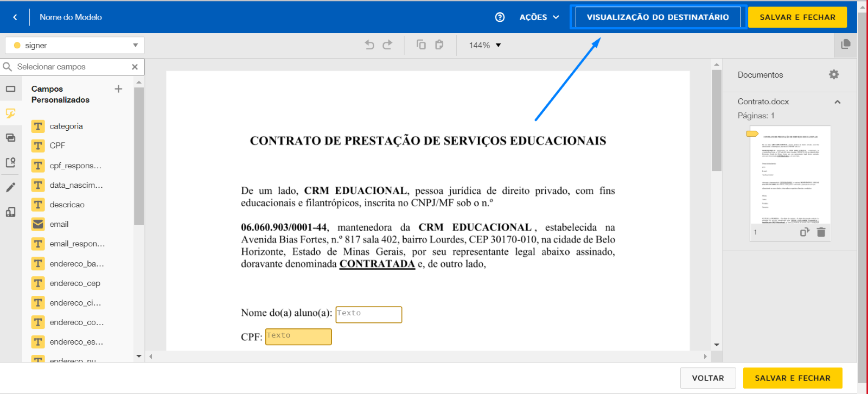This screenshot has width=868, height=394.
Task: Click the bottom SALVAR E FECHAR button
Action: 793,378
